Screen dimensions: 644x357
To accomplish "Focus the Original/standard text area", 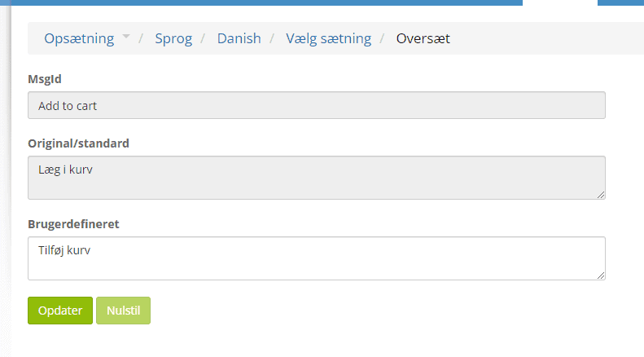I will coord(317,178).
